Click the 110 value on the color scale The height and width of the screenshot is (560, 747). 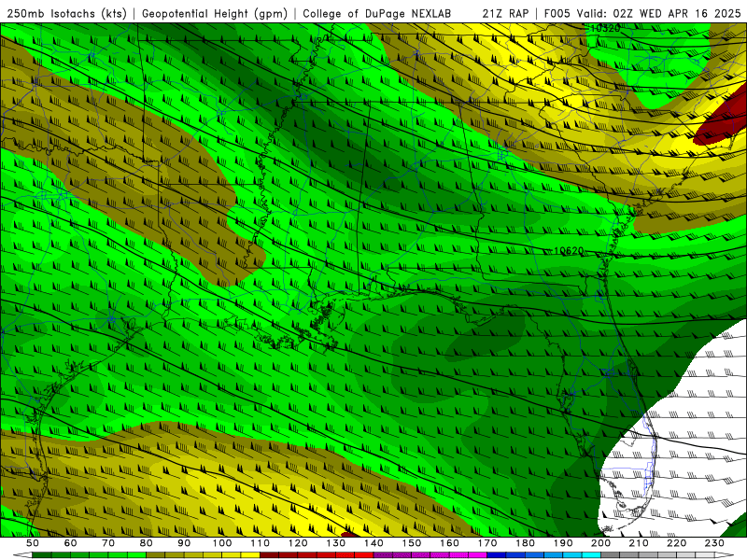pos(260,543)
